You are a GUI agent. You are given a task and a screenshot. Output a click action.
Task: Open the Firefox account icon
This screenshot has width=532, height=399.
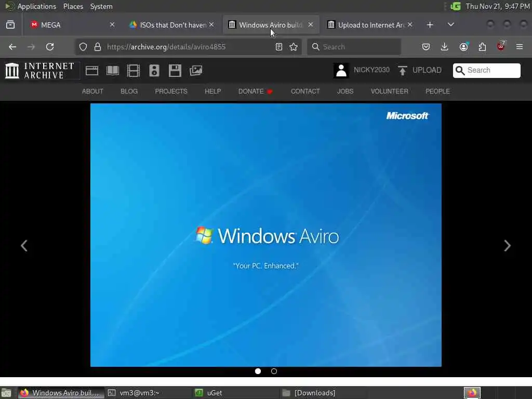pos(463,47)
